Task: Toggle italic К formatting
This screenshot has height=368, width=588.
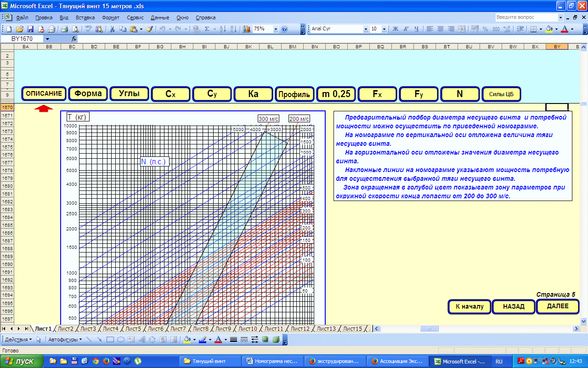Action: (x=406, y=29)
